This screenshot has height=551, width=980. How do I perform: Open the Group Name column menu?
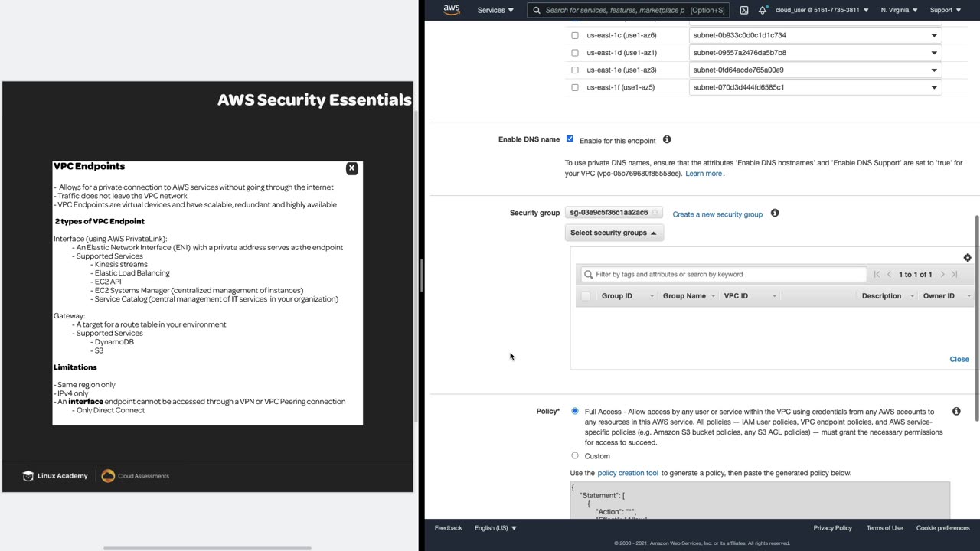[x=713, y=296]
